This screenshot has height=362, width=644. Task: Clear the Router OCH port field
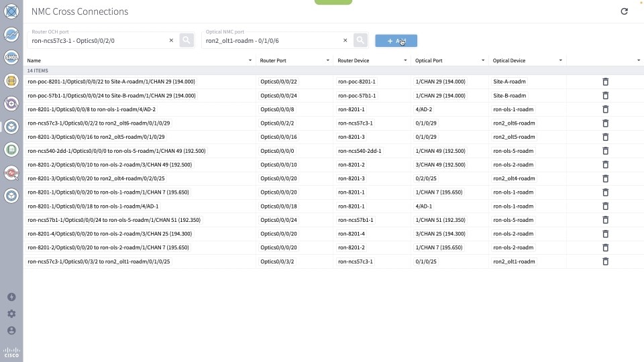(x=171, y=40)
